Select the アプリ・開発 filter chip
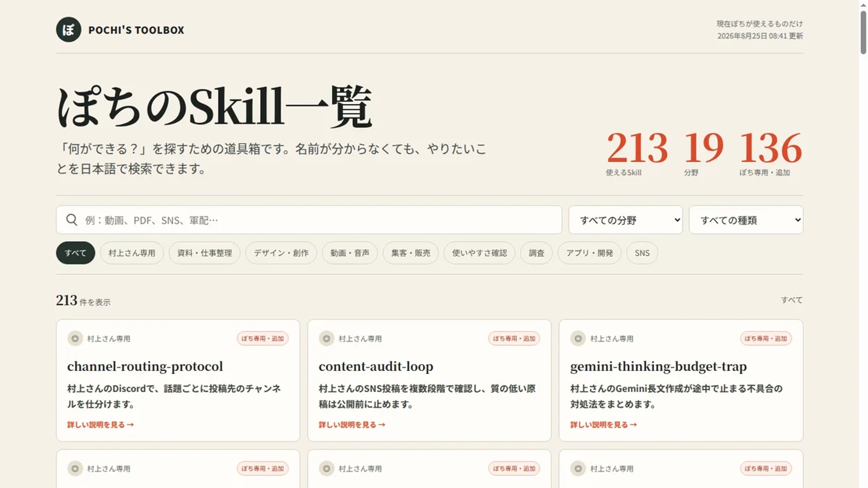This screenshot has width=868, height=488. pos(590,253)
